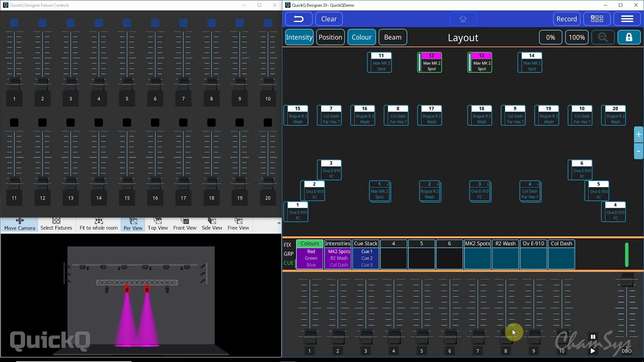Click the CUE row label
The height and width of the screenshot is (362, 644).
pos(288,263)
